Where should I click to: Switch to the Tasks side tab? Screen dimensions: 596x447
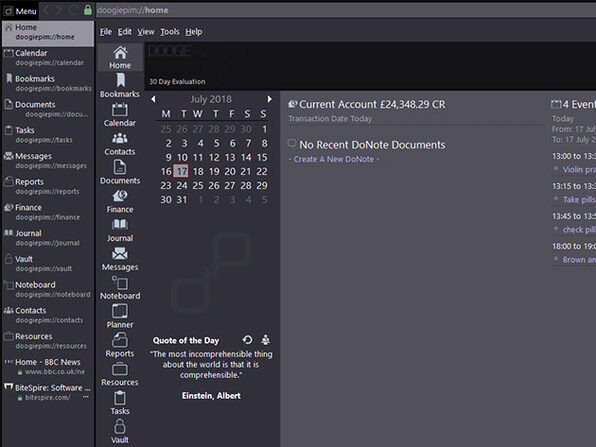[48, 135]
